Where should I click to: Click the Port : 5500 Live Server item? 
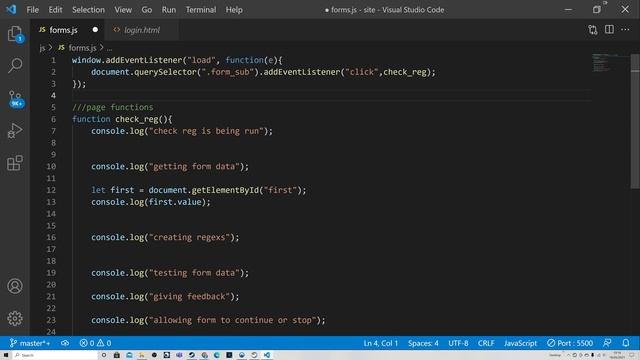click(x=570, y=343)
